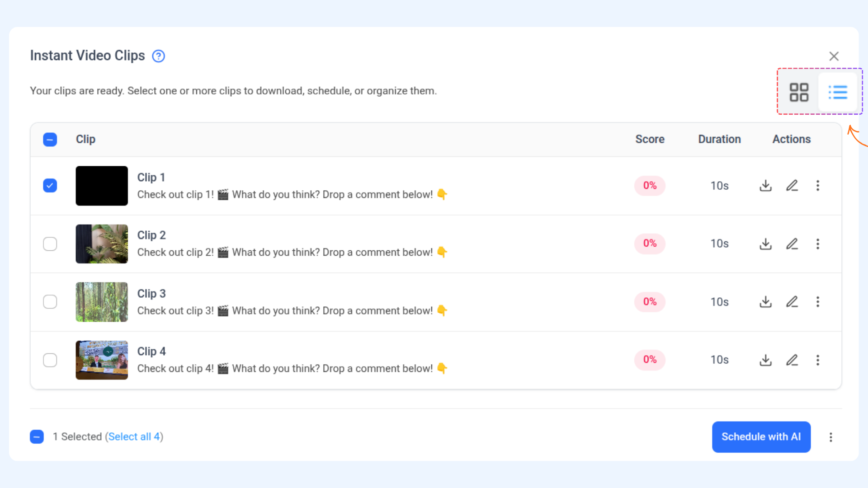Switch to grid view layout
This screenshot has height=488, width=868.
click(x=799, y=92)
